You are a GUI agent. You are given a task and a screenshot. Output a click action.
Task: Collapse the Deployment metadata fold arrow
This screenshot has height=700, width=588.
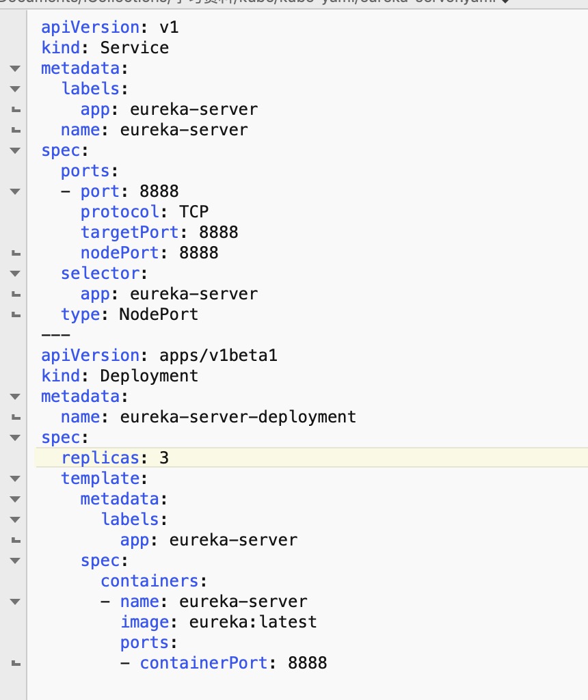(x=15, y=396)
